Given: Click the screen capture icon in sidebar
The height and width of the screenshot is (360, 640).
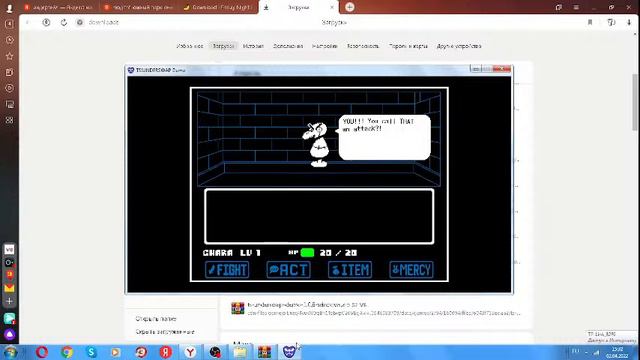Looking at the screenshot, I should (9, 104).
